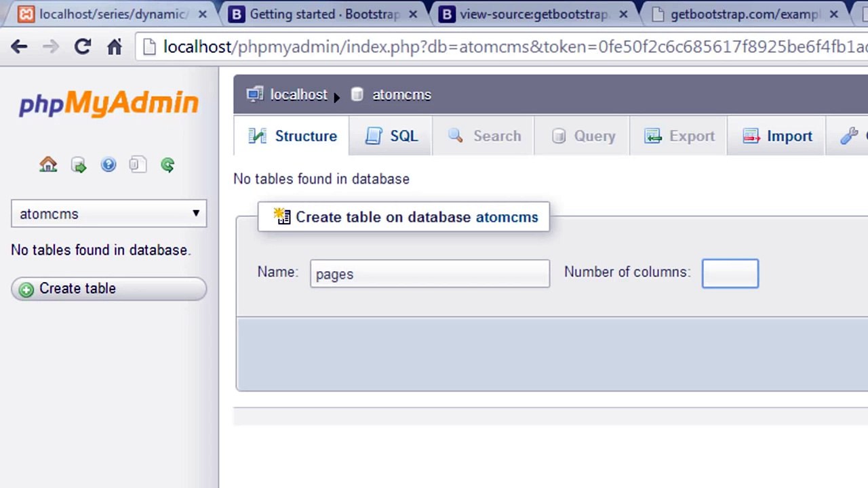Screen dimensions: 868x488
Task: Open the Query tab
Action: pyautogui.click(x=582, y=136)
